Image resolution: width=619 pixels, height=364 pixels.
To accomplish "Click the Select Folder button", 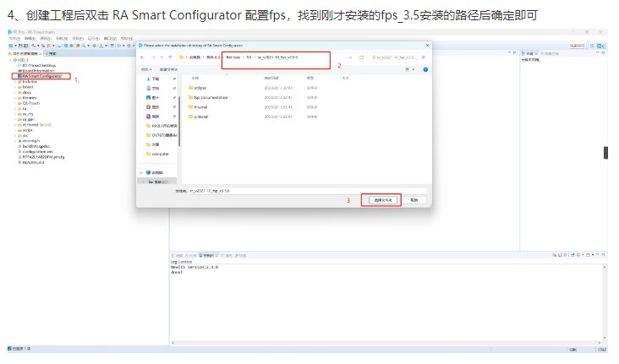I will (382, 200).
